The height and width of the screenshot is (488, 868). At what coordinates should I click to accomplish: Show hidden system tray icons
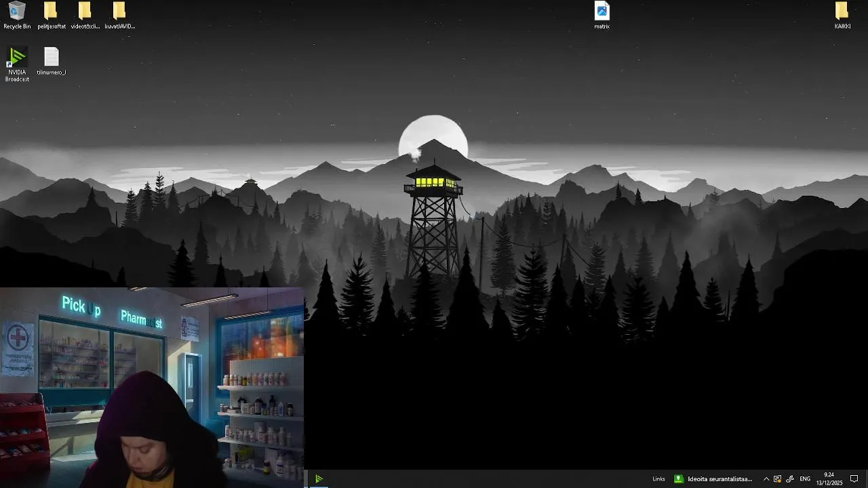[x=766, y=479]
